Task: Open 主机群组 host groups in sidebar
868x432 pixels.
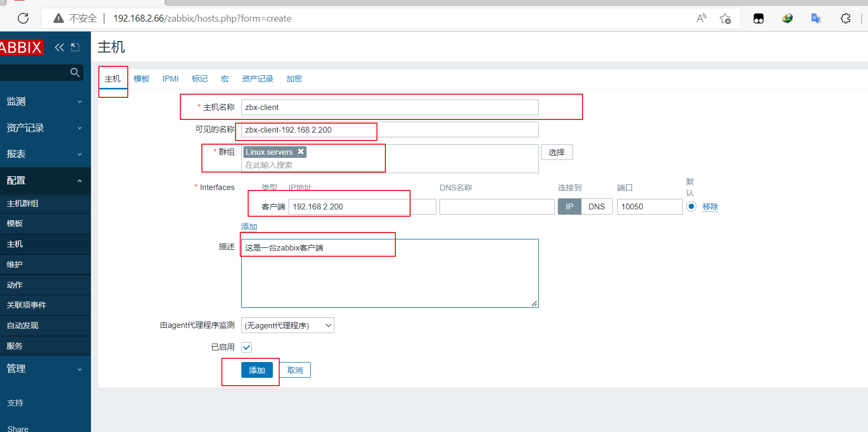Action: (45, 204)
